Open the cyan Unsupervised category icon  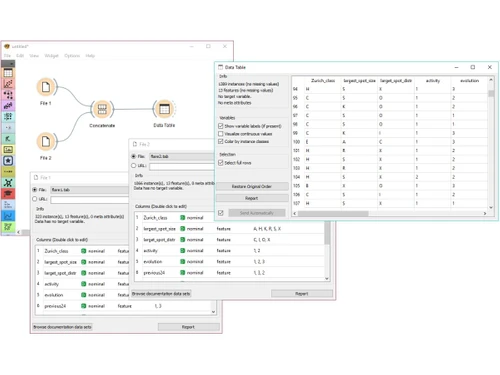pos(8,117)
